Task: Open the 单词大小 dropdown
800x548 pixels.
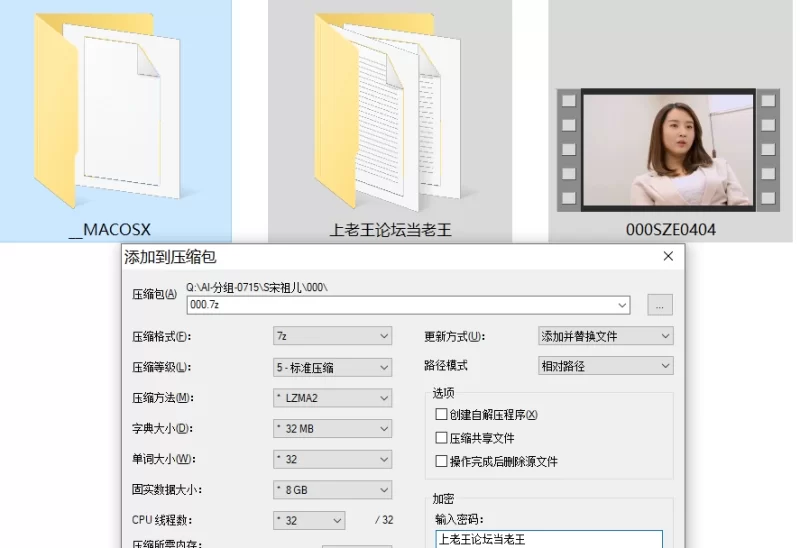Action: [332, 459]
